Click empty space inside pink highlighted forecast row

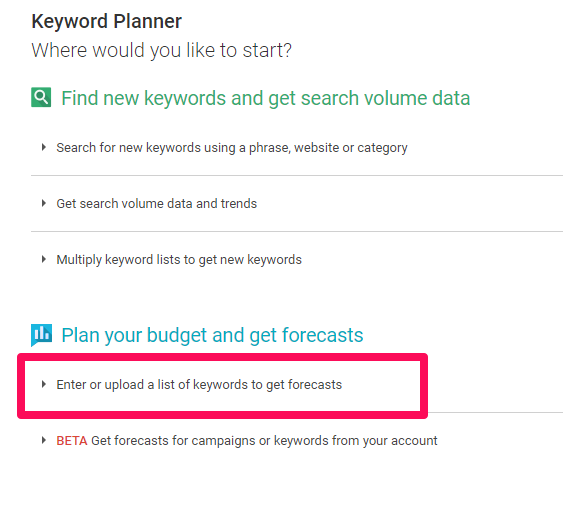click(x=381, y=386)
